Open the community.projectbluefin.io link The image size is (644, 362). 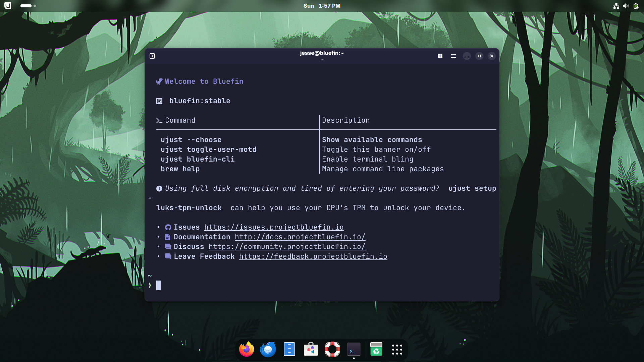point(287,247)
